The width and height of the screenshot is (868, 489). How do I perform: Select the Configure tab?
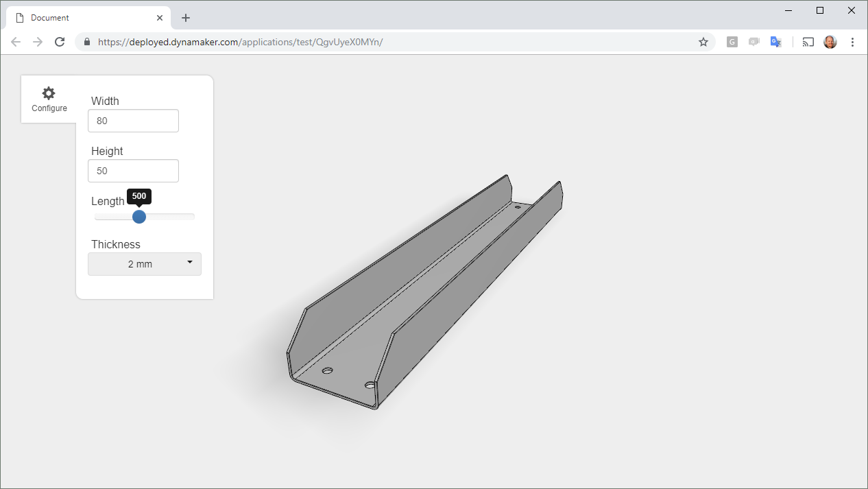49,99
